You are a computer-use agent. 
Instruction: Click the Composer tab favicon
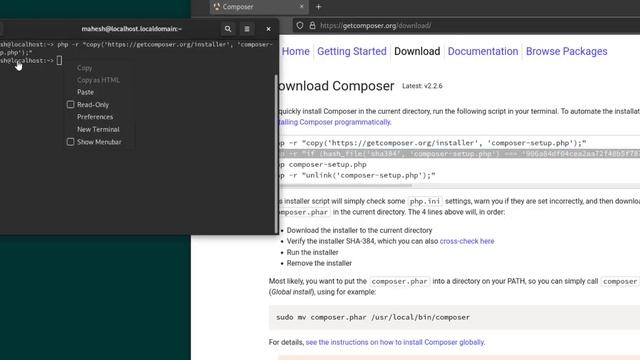click(217, 7)
